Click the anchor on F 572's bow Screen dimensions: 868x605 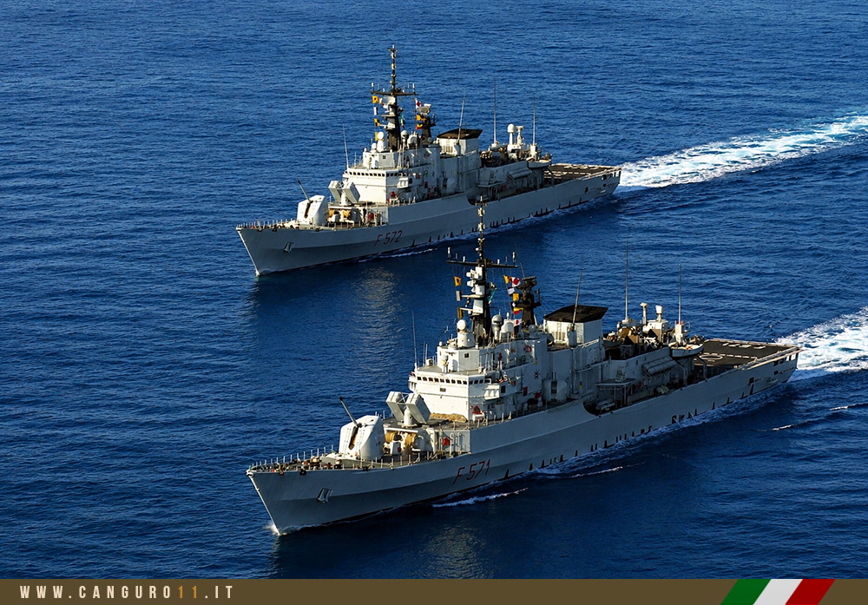pos(288,247)
